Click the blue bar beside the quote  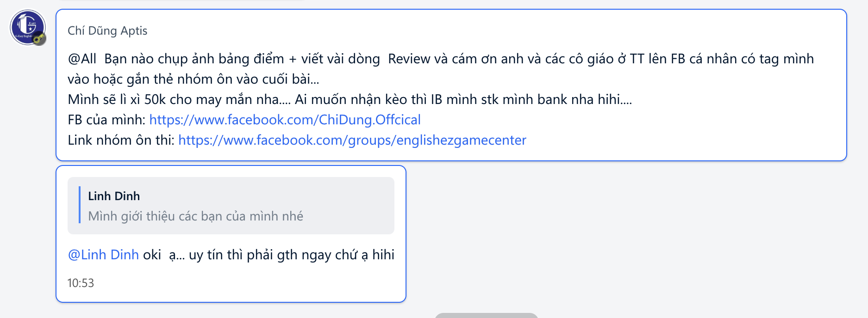click(80, 205)
